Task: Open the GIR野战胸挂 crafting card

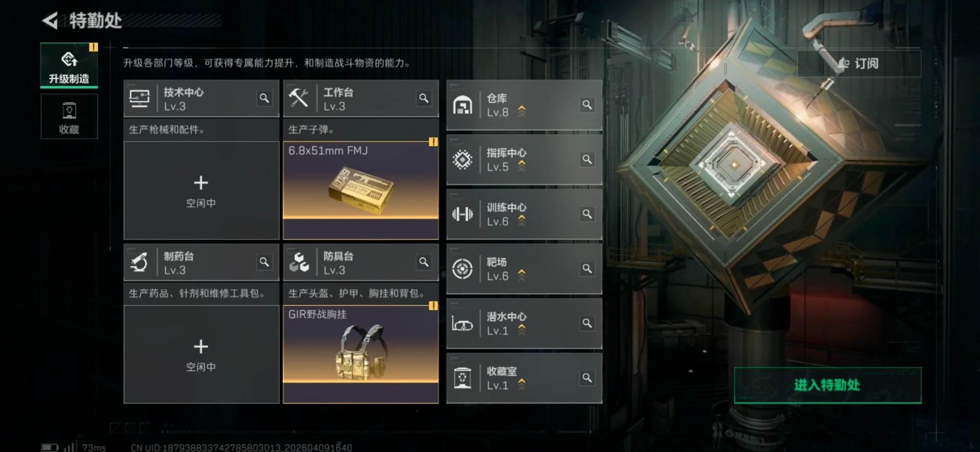Action: (x=361, y=354)
